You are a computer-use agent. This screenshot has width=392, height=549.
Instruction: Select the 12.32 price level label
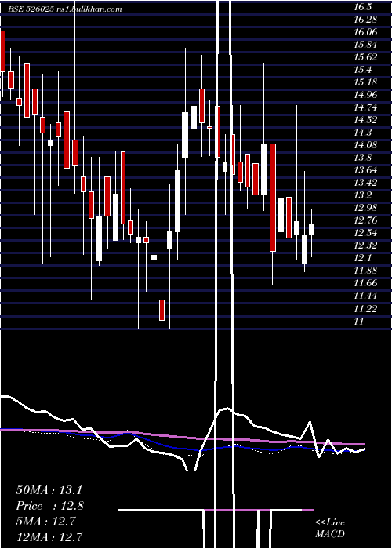tap(365, 245)
